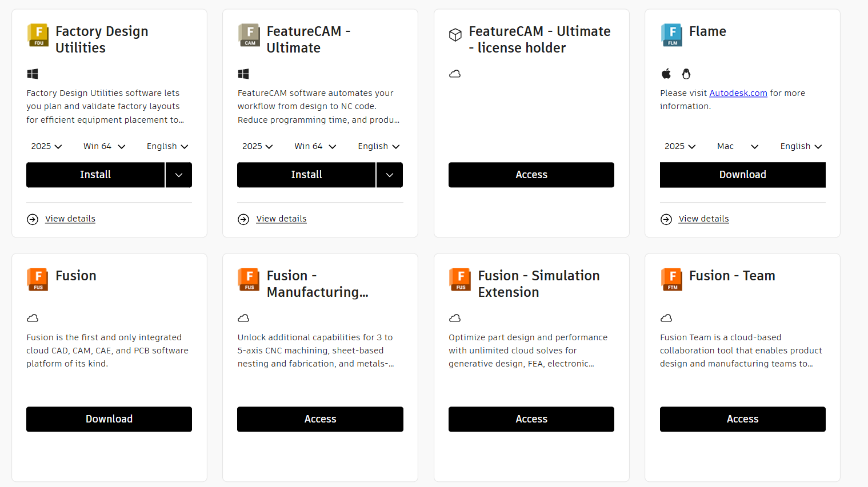Image resolution: width=868 pixels, height=487 pixels.
Task: Click the Fusion Manufacturing extension product icon
Action: tap(249, 280)
